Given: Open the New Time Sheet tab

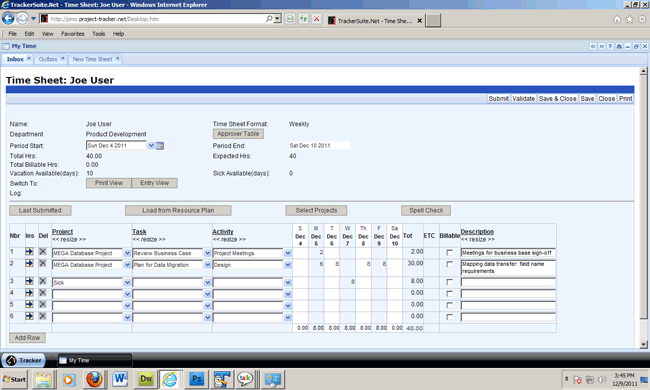Looking at the screenshot, I should coord(95,59).
